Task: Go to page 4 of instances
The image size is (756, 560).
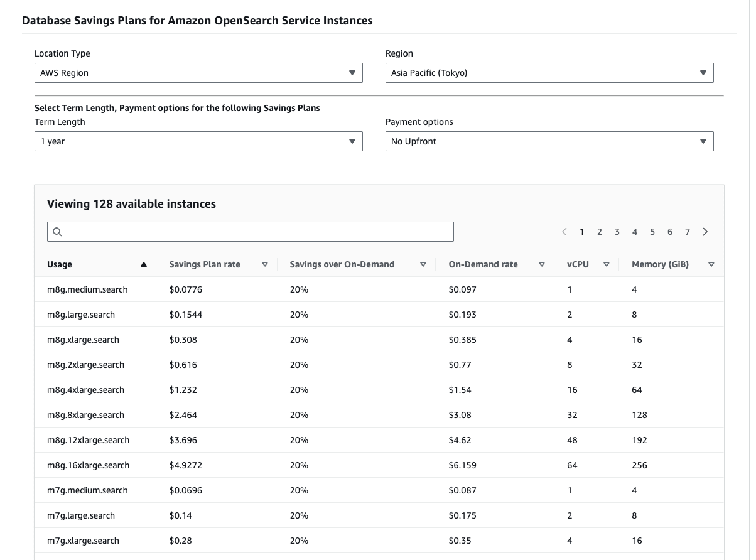Action: (x=635, y=232)
